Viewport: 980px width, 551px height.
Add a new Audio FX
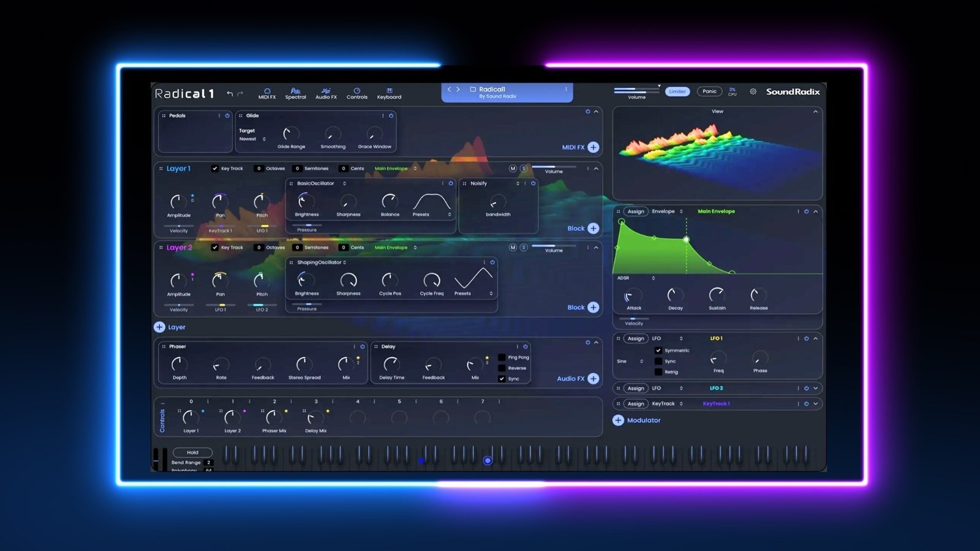click(x=593, y=378)
